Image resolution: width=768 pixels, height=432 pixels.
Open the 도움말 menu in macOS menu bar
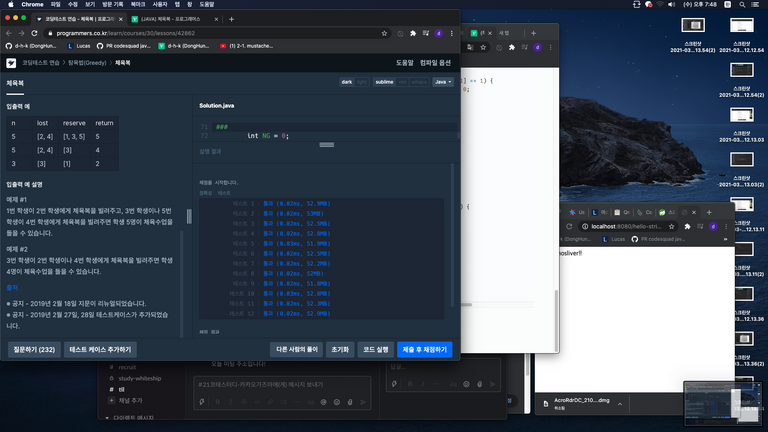pos(207,4)
